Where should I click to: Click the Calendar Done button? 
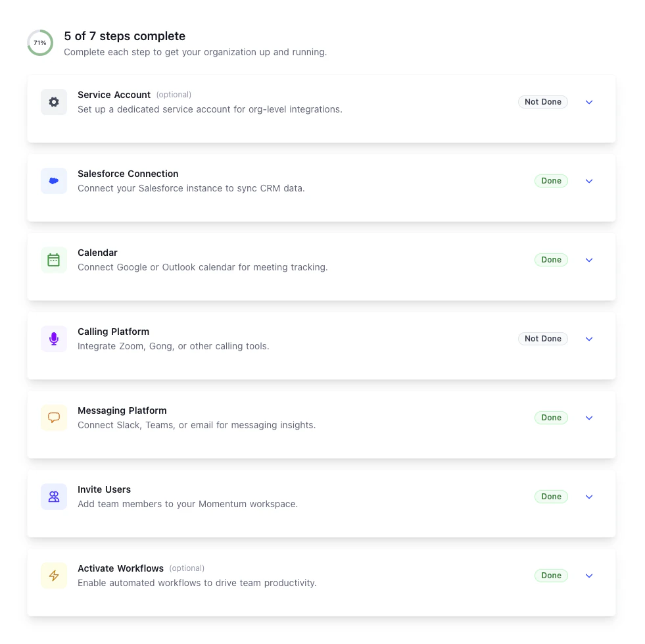[551, 259]
